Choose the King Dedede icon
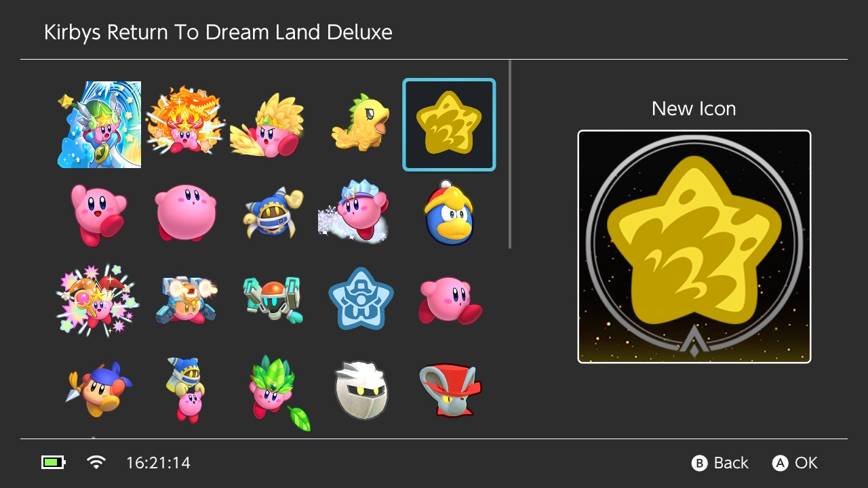 tap(449, 213)
